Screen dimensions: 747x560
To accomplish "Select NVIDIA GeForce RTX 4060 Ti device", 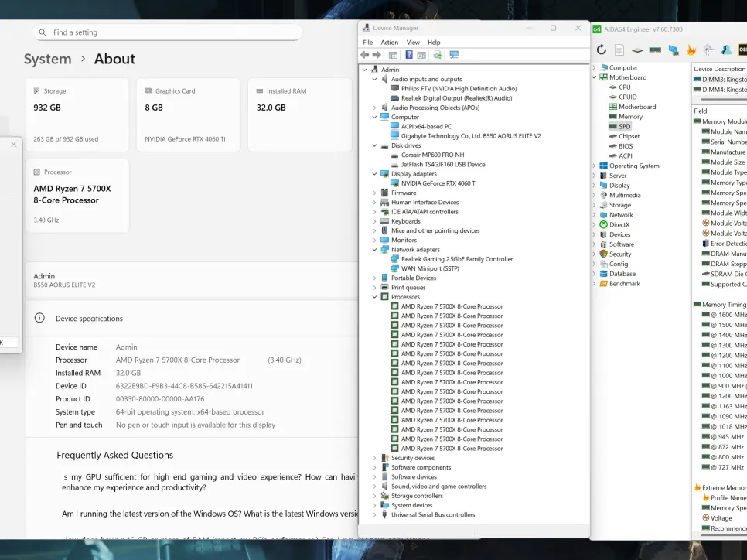I will coord(438,183).
